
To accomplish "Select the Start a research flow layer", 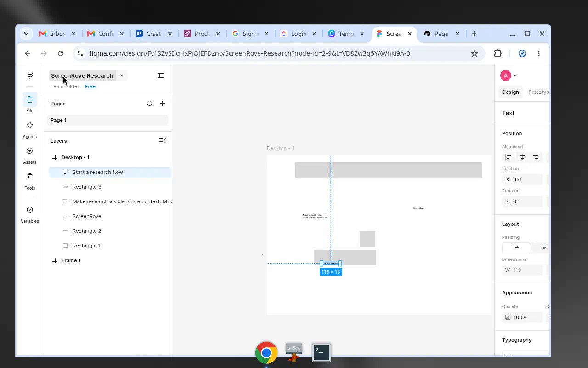I will tap(110, 172).
